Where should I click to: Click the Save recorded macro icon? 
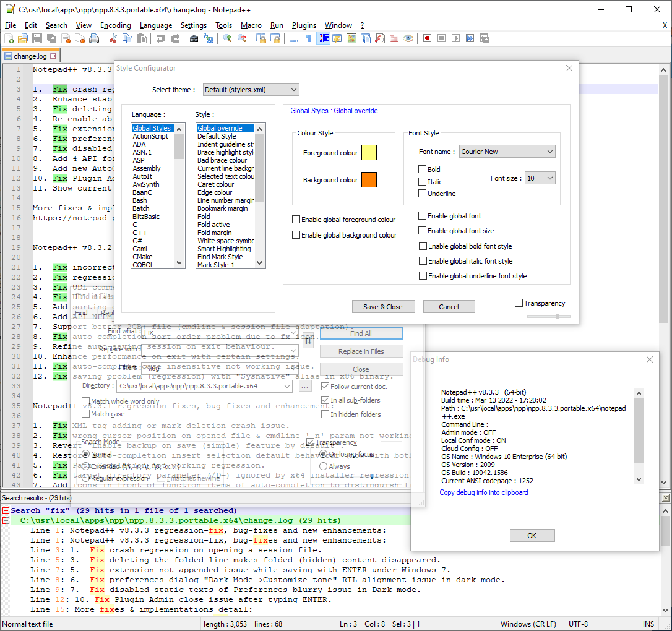coord(485,38)
